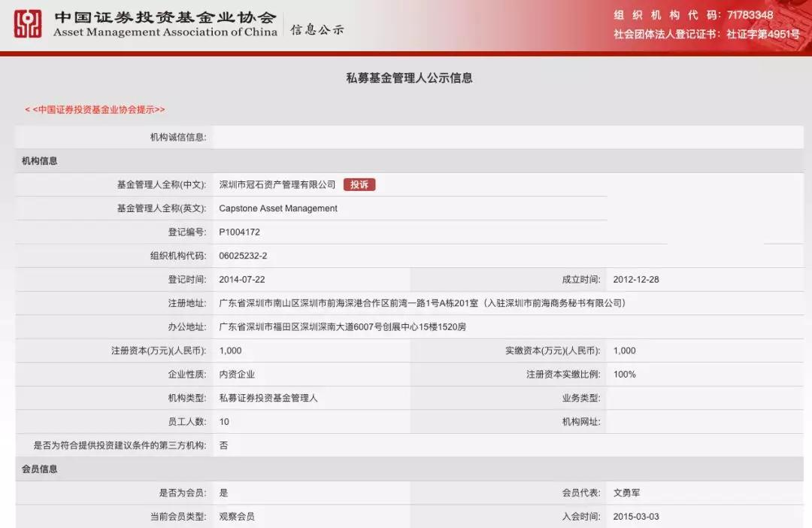Click the establishment date 2012-12-28

pyautogui.click(x=636, y=280)
